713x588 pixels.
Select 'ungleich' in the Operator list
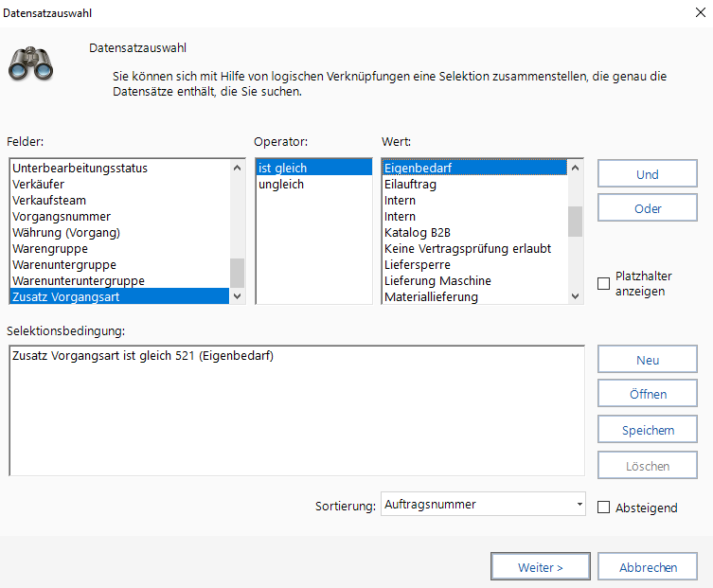[280, 185]
